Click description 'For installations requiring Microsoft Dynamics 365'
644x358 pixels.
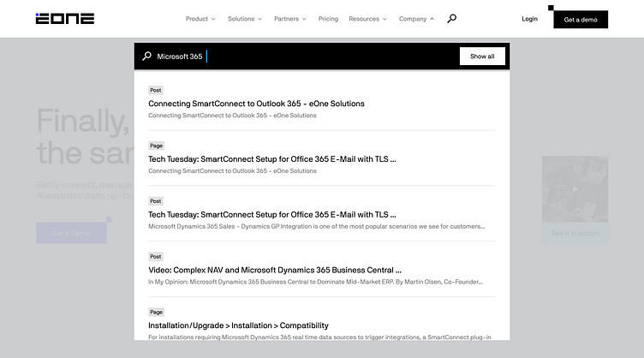(x=319, y=337)
